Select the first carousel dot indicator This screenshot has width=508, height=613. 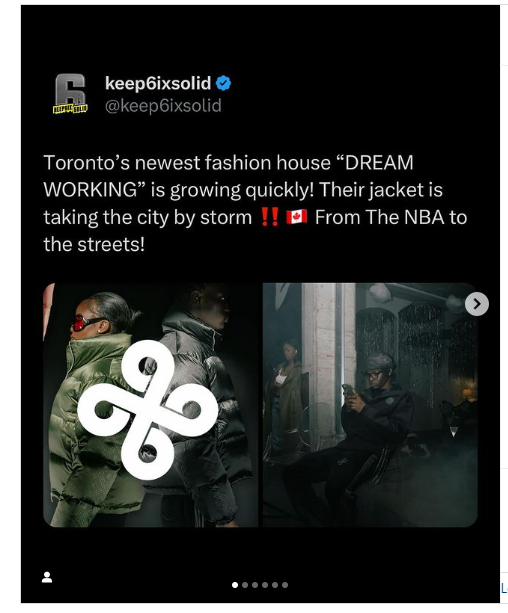click(x=235, y=585)
